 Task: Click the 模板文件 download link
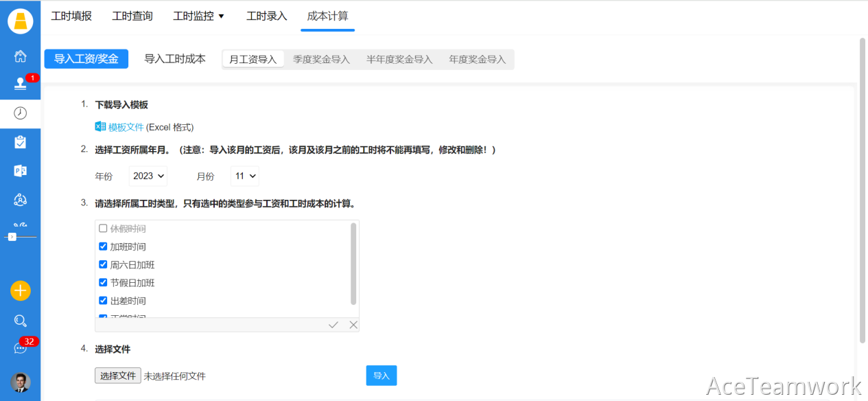pyautogui.click(x=126, y=127)
